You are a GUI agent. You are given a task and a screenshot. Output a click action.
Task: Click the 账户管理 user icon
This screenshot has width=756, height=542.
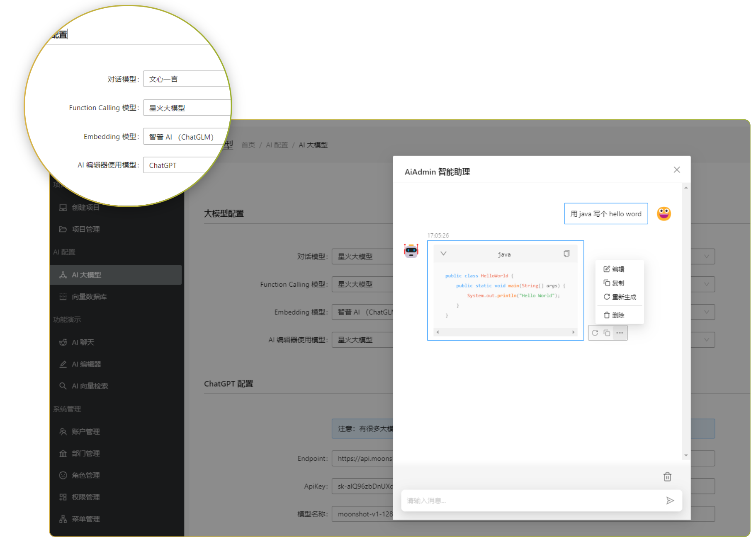[x=63, y=431]
